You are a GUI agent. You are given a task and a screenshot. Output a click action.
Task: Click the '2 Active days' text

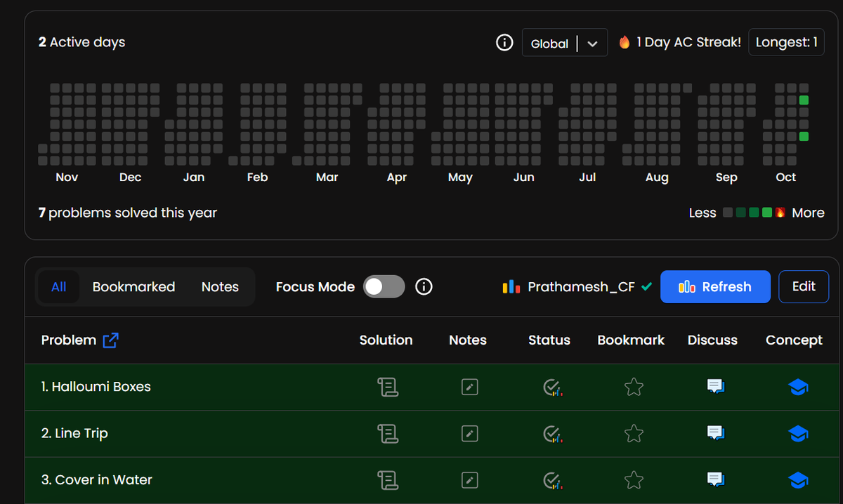click(81, 42)
